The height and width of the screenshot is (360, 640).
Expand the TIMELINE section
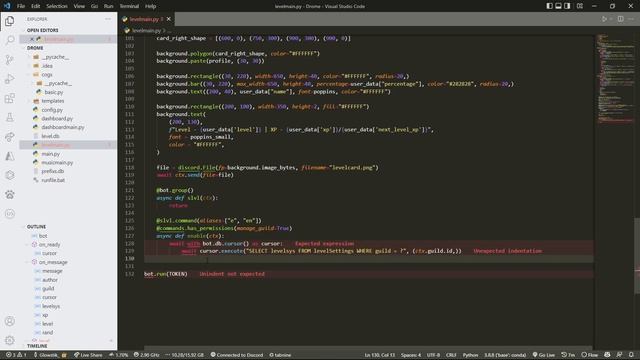point(37,346)
